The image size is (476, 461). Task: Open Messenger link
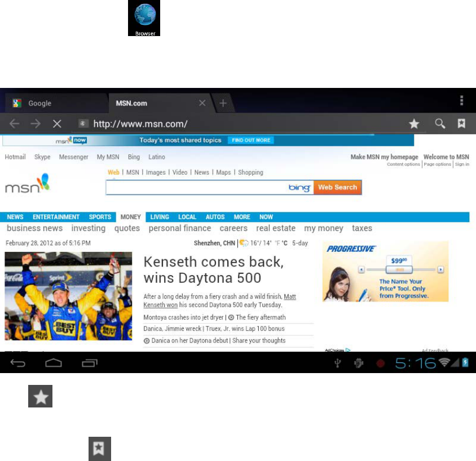pyautogui.click(x=74, y=157)
